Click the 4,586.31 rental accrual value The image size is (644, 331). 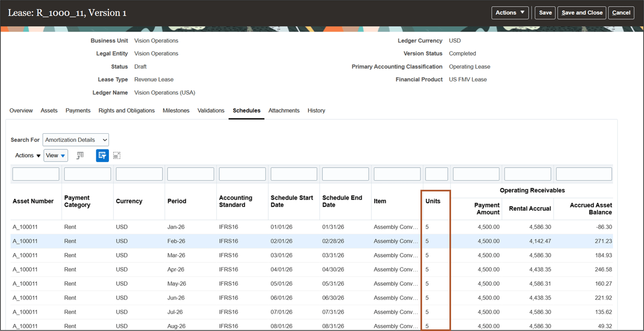pos(540,284)
